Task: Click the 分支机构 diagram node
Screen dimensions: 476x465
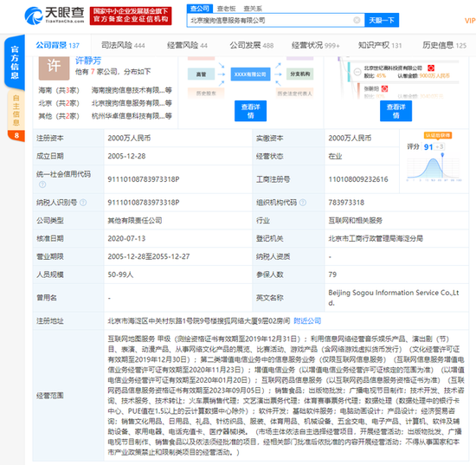Action: coord(300,74)
